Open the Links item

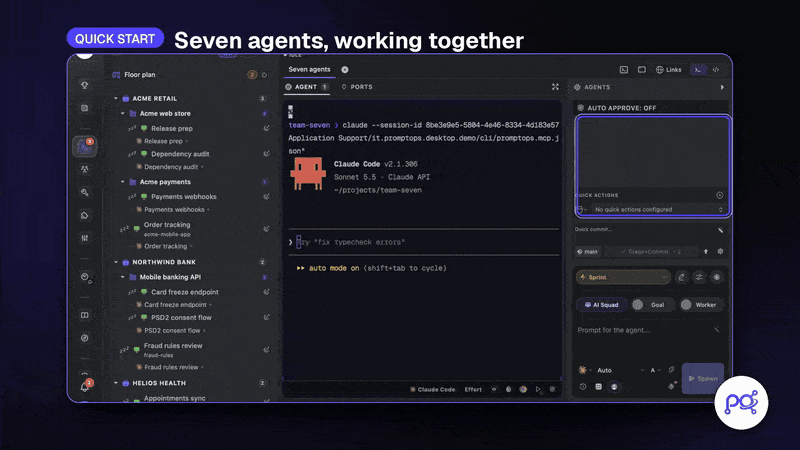pos(668,69)
